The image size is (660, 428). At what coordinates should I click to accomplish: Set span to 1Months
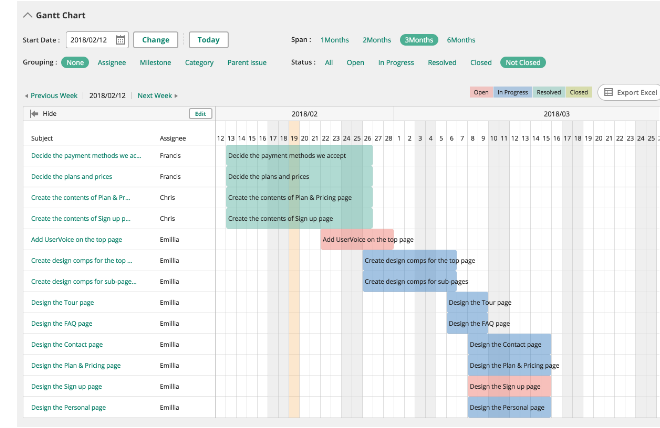click(335, 40)
